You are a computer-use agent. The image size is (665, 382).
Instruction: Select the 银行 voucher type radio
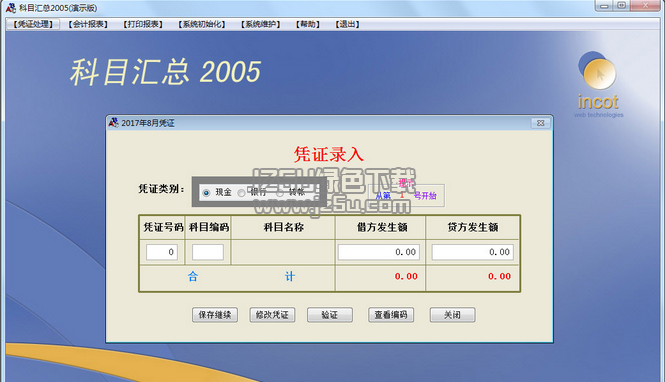pos(241,193)
